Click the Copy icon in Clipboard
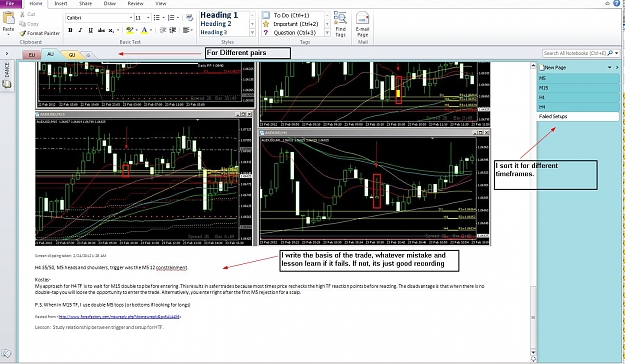625x364 pixels. click(x=23, y=24)
